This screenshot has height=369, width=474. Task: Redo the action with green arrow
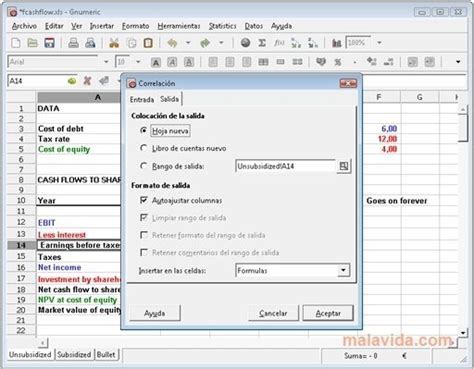tap(205, 43)
